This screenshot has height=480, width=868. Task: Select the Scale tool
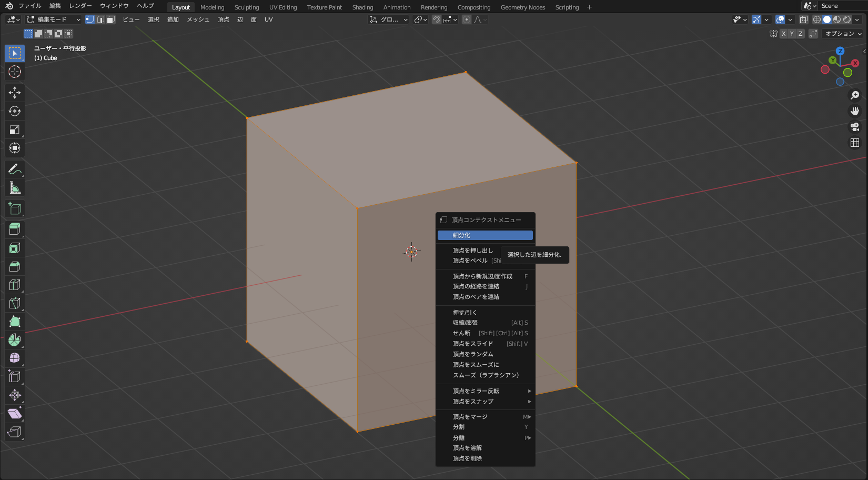point(14,129)
